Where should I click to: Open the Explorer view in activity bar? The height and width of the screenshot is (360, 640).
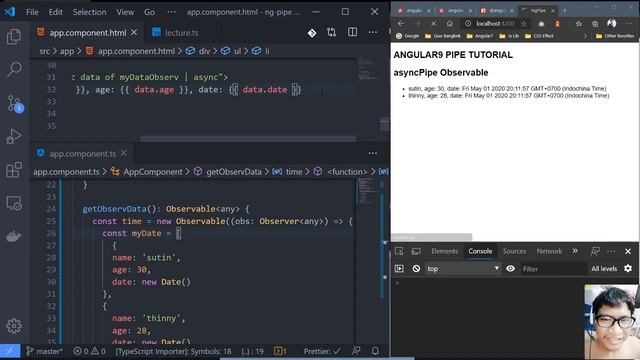pyautogui.click(x=14, y=37)
